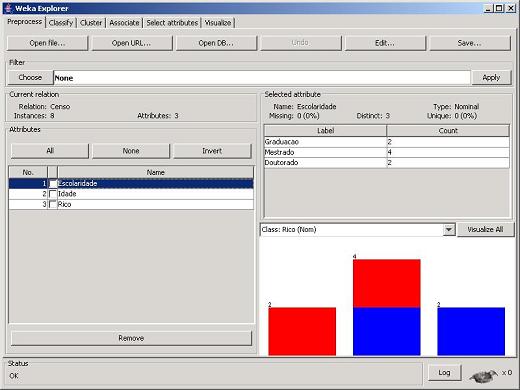520x390 pixels.
Task: Go to the Associate tab
Action: coord(124,23)
